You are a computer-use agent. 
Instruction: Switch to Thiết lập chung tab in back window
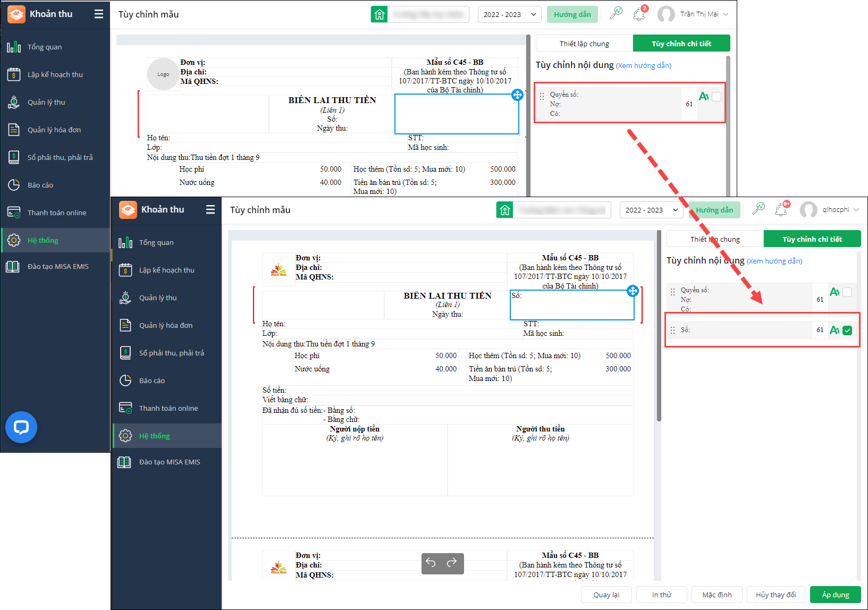pyautogui.click(x=584, y=44)
